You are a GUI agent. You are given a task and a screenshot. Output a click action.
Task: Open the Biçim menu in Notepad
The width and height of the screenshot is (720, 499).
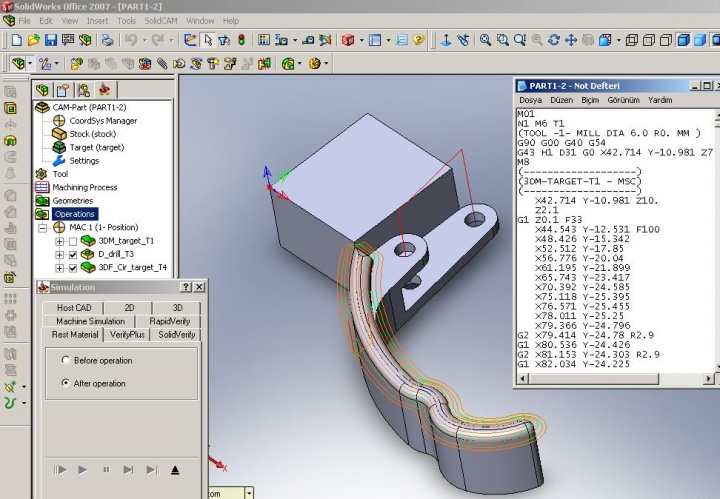(x=589, y=100)
